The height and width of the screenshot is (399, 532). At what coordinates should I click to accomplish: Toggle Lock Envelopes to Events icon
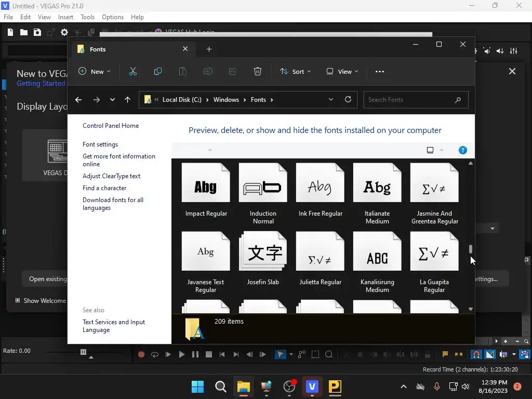tap(525, 354)
